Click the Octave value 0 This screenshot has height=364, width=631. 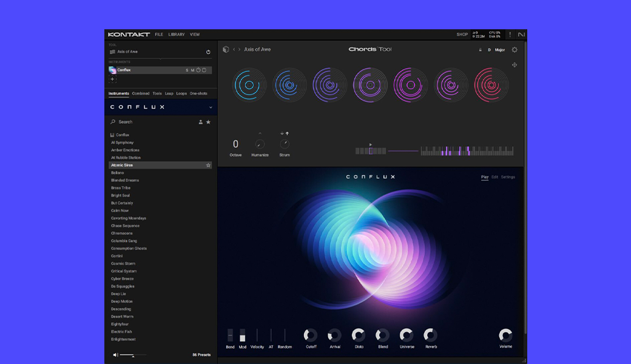click(235, 144)
